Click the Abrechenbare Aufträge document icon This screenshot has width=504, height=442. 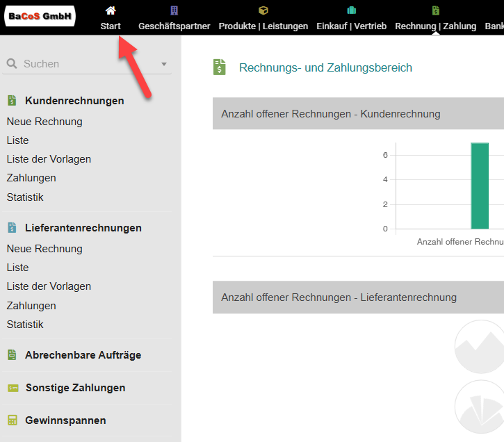12,355
